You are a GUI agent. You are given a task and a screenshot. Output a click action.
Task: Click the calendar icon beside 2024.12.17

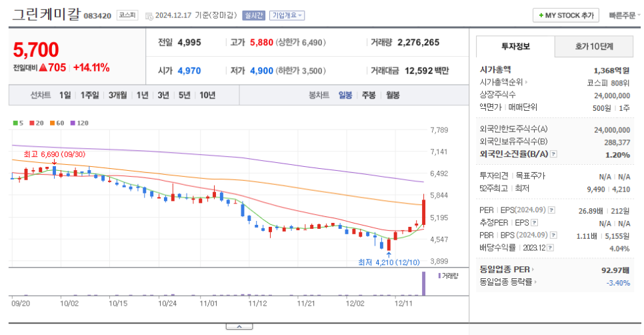(x=149, y=16)
